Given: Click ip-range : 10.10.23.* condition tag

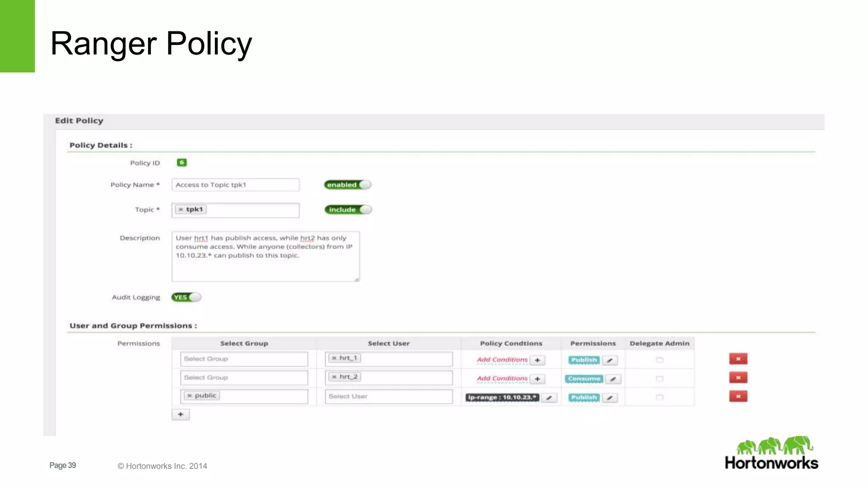Looking at the screenshot, I should [502, 397].
